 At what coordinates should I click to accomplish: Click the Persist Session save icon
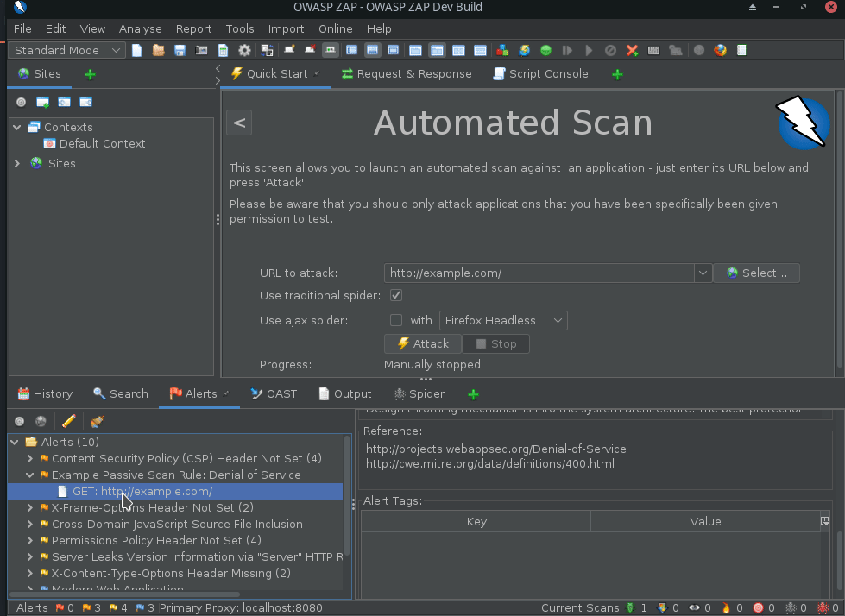(180, 51)
